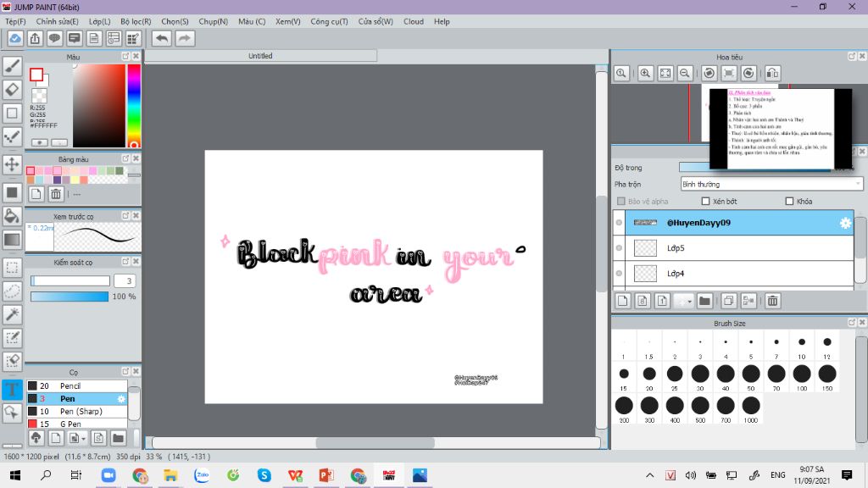This screenshot has width=868, height=488.
Task: Delete palette color with trash icon
Action: [x=56, y=194]
